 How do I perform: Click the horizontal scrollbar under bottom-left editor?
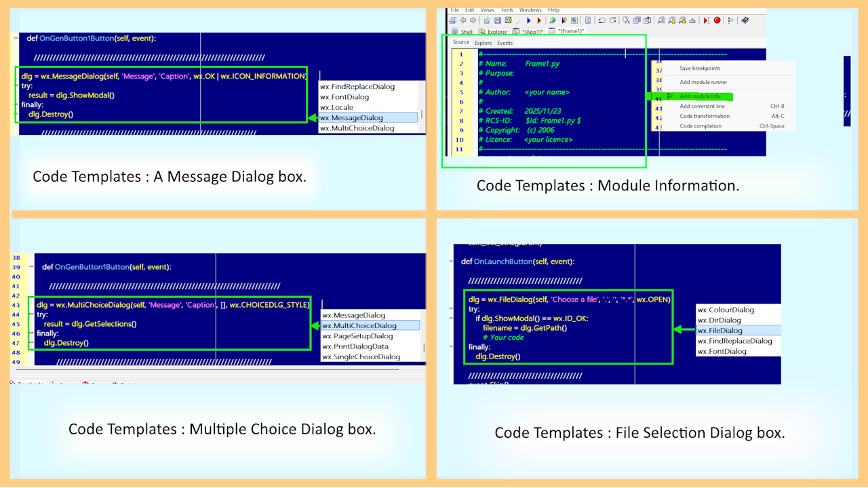(x=217, y=369)
